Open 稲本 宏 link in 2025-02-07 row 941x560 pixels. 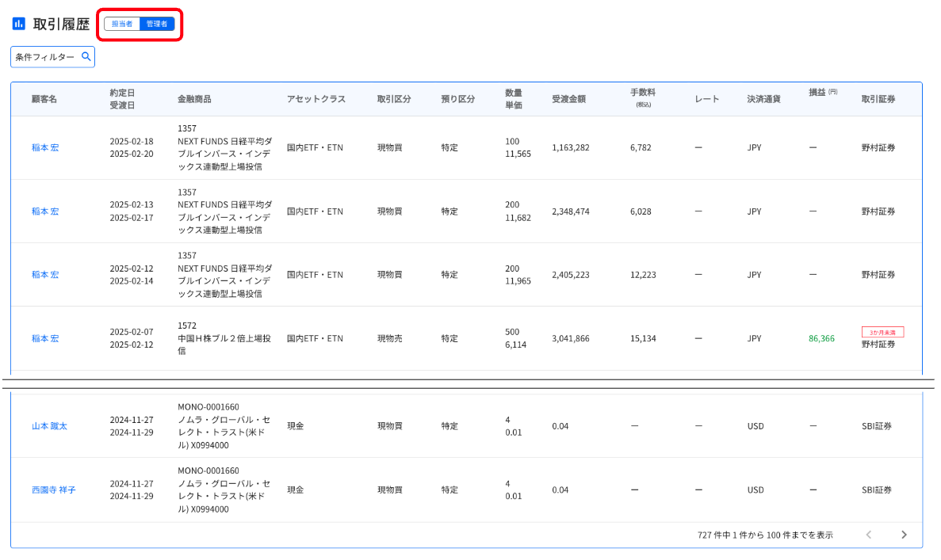[x=45, y=338]
